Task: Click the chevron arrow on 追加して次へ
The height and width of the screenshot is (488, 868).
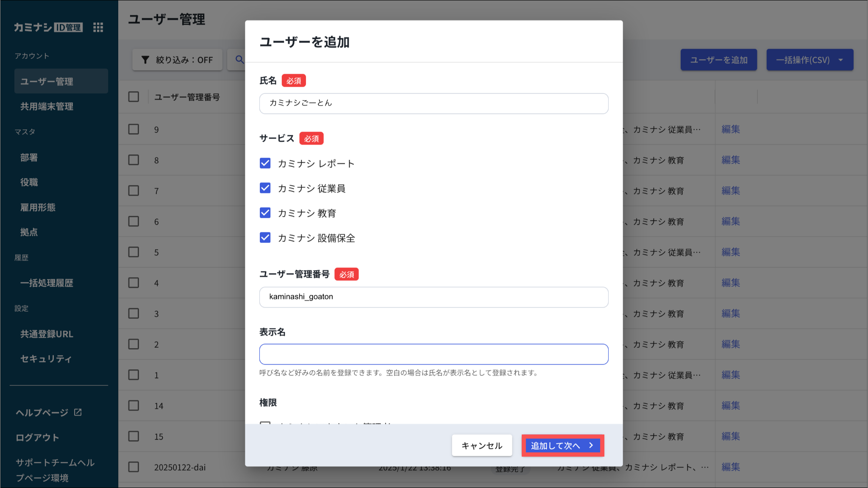Action: [591, 446]
